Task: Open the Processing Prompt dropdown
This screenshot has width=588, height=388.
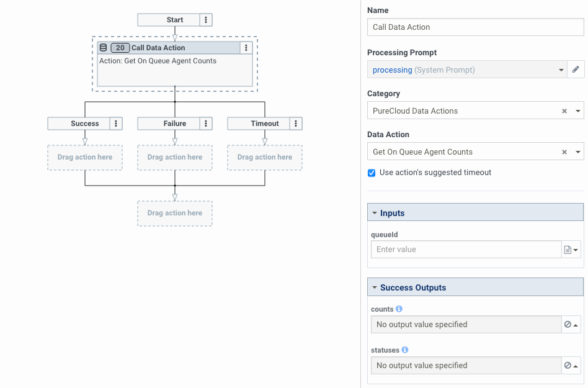Action: [x=561, y=69]
